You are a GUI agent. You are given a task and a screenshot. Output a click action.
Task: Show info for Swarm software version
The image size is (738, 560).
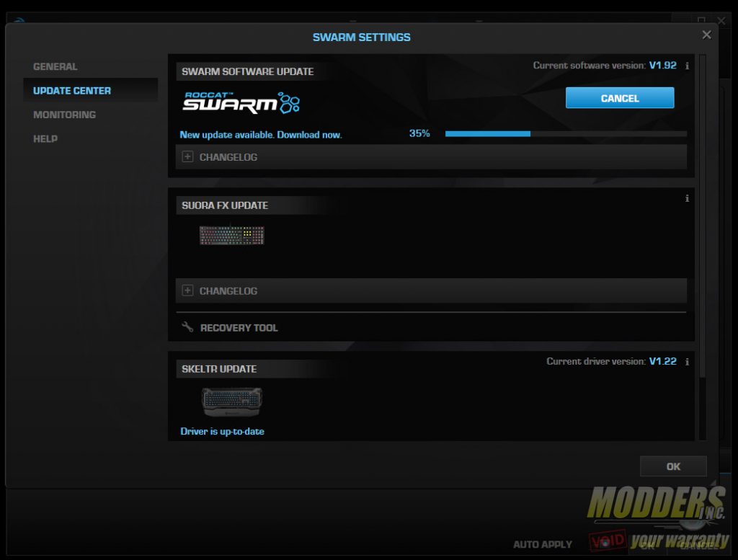687,66
